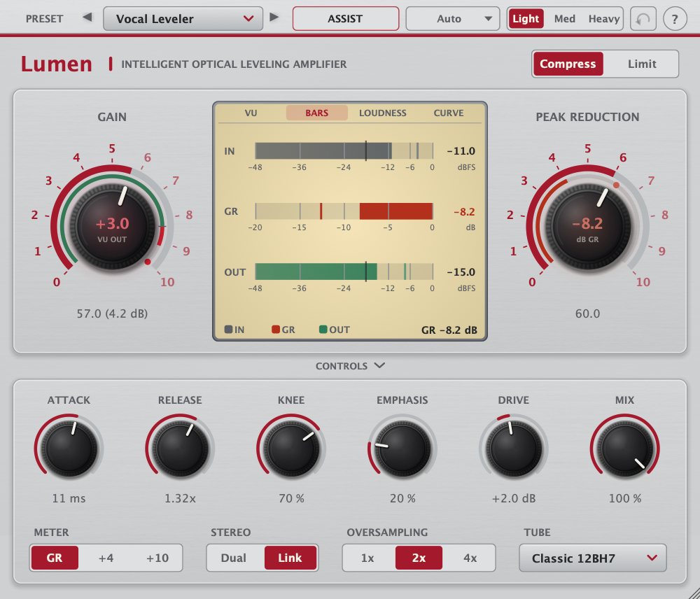700x599 pixels.
Task: Click the large GAIN knob
Action: coord(112,226)
